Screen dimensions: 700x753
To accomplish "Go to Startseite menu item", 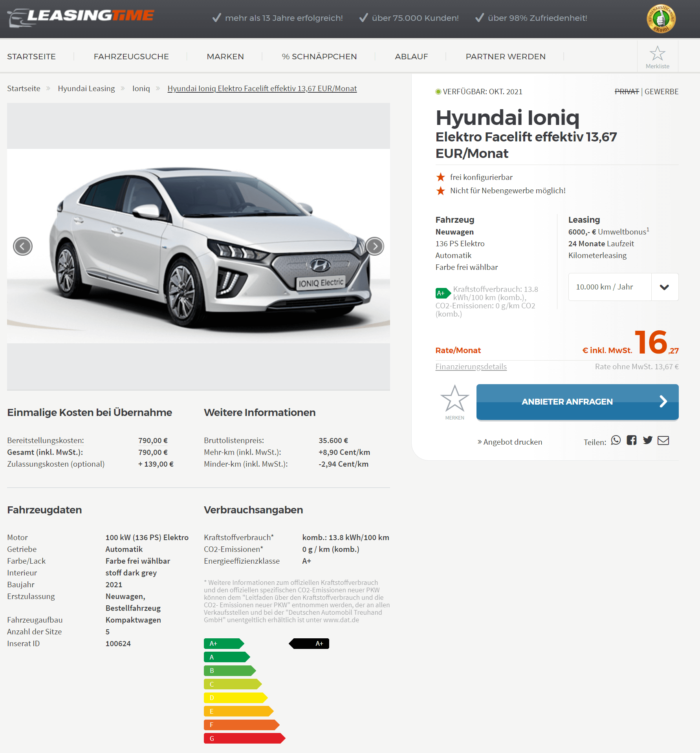I will 31,57.
